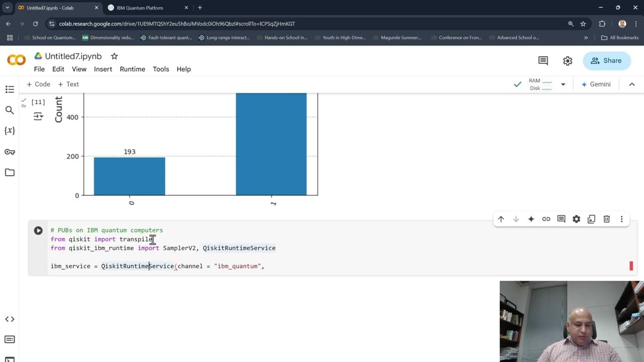Open cell settings with the gear icon
This screenshot has width=644, height=362.
tap(576, 219)
